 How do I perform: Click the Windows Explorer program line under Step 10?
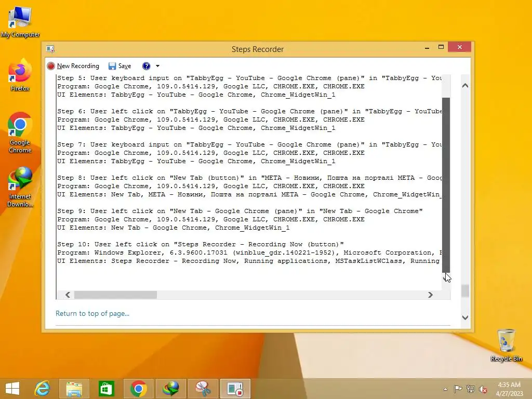pos(249,253)
